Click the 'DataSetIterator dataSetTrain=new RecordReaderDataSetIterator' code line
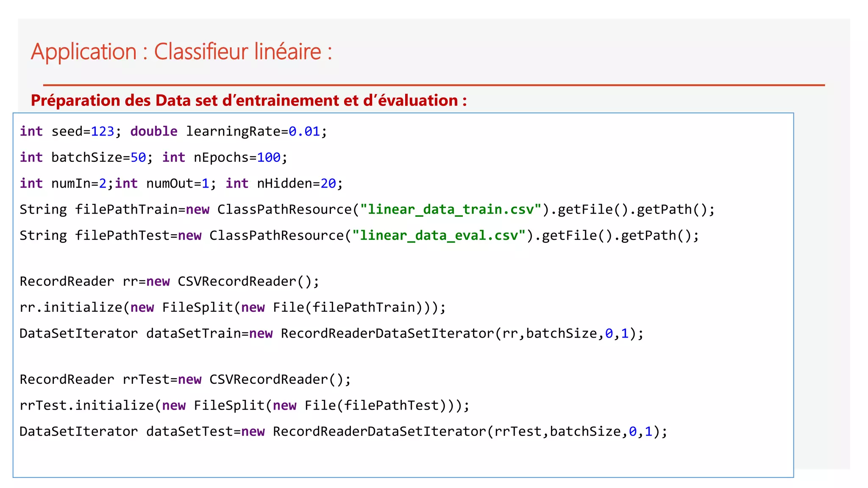This screenshot has width=868, height=488. [x=331, y=334]
